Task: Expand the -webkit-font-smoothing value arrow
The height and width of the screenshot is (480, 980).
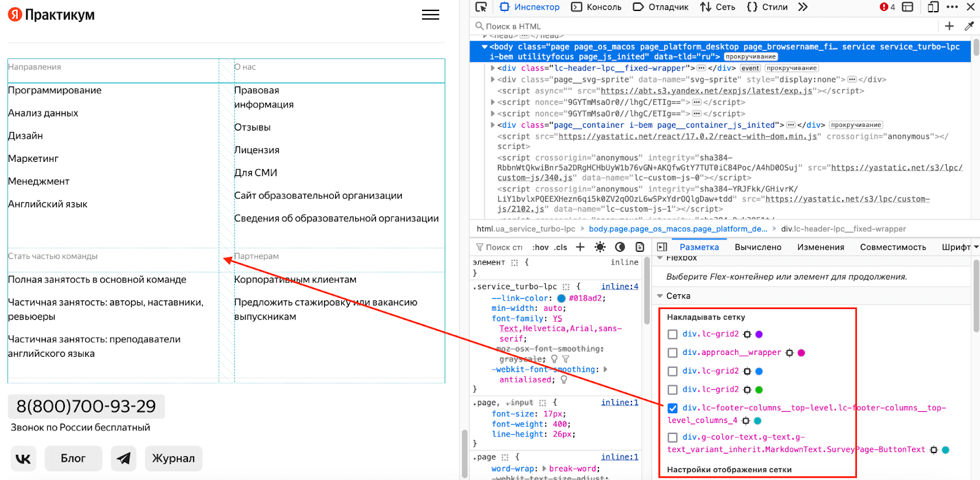Action: pos(605,369)
